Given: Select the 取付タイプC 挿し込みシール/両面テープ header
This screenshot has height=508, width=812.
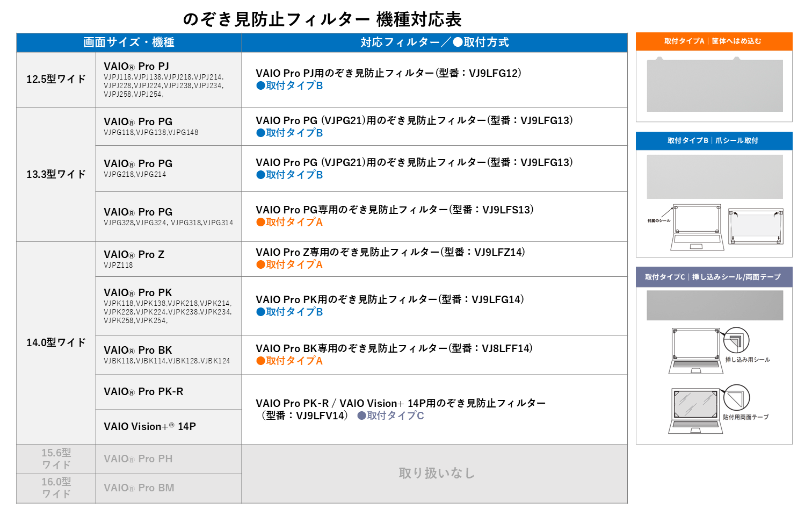Looking at the screenshot, I should pos(714,277).
